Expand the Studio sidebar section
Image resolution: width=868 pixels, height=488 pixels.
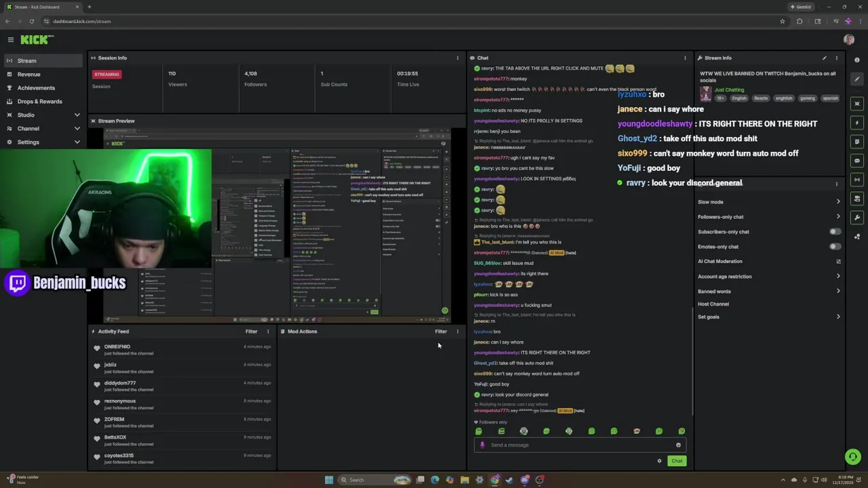[x=42, y=115]
